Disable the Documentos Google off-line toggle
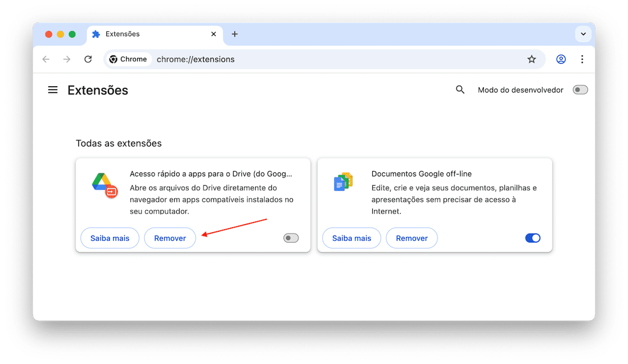This screenshot has height=364, width=628. pyautogui.click(x=532, y=238)
